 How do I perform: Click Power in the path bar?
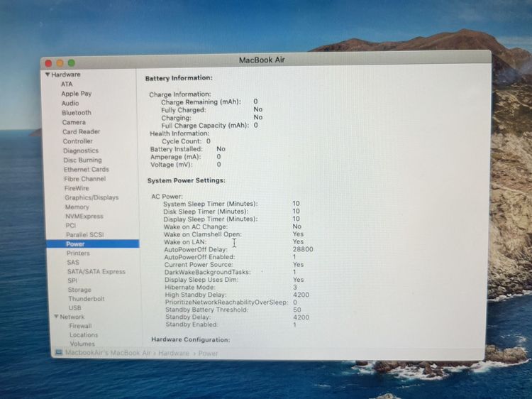click(x=208, y=354)
